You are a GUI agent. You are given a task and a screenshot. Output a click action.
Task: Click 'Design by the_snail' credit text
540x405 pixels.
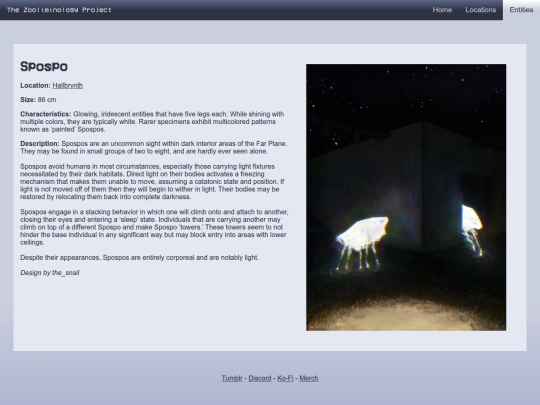coord(50,273)
